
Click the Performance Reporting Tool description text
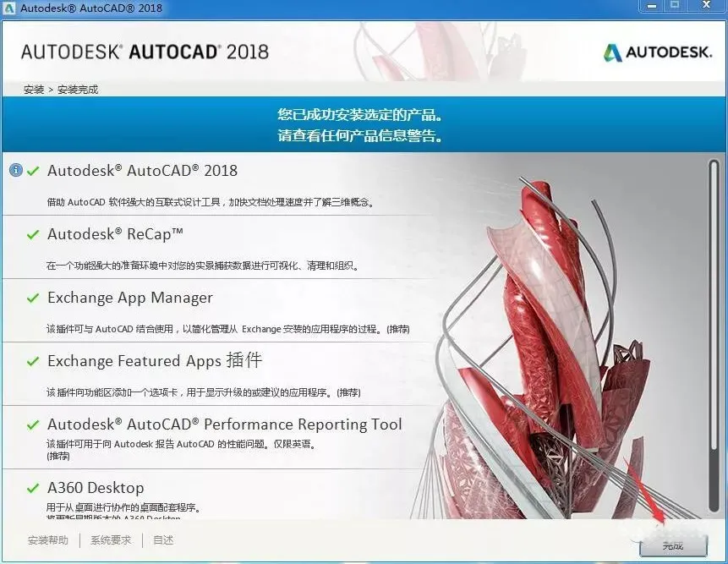coord(182,450)
